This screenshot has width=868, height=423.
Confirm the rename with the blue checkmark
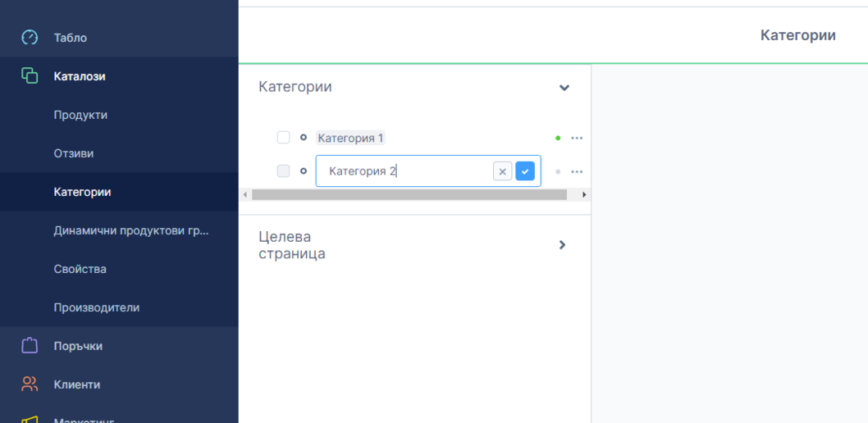(x=525, y=171)
